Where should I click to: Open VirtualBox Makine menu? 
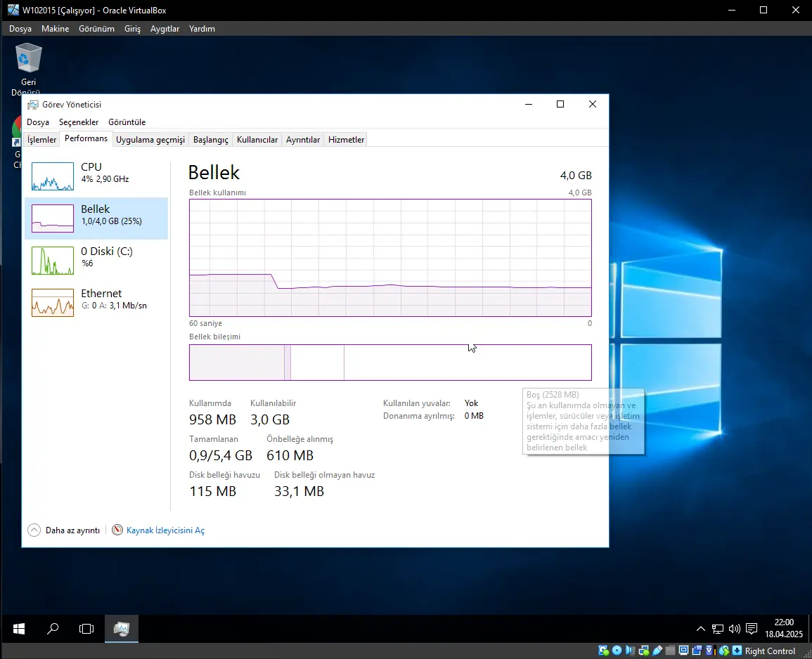point(55,29)
